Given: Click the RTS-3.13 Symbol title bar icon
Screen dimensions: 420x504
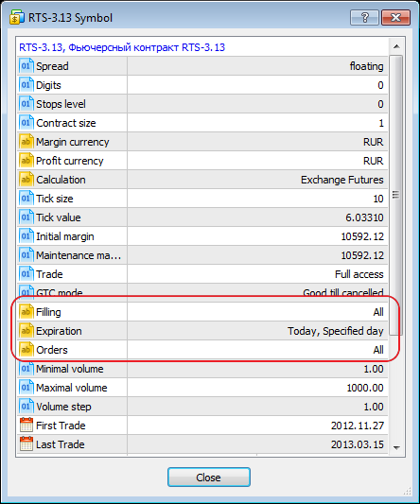Looking at the screenshot, I should pos(17,18).
